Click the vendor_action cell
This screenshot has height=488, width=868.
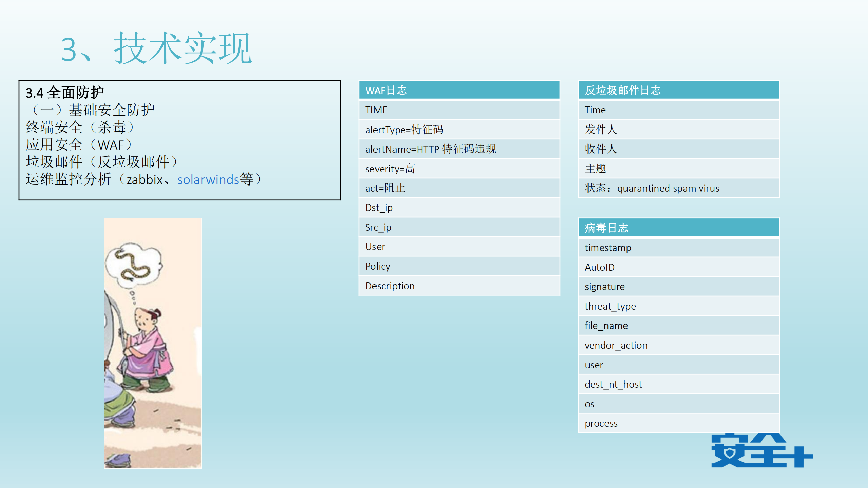click(x=678, y=345)
